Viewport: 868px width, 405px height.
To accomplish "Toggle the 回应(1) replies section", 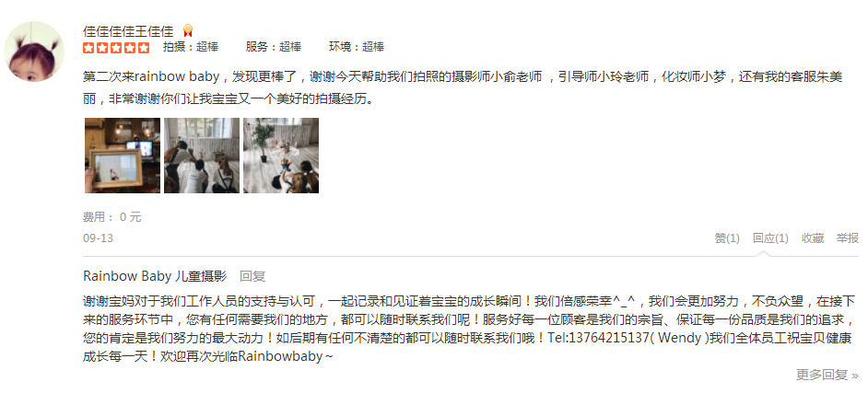I will coord(770,238).
